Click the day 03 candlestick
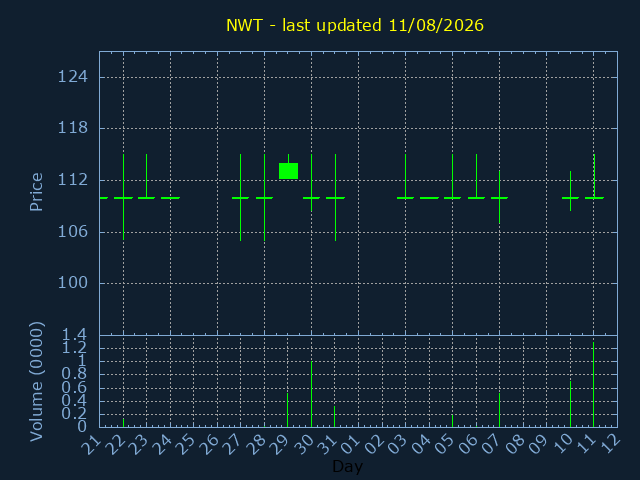The height and width of the screenshot is (480, 640). tap(405, 177)
